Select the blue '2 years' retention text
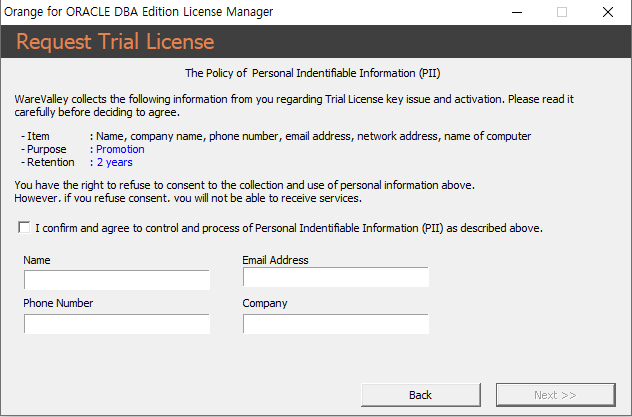 coord(114,162)
